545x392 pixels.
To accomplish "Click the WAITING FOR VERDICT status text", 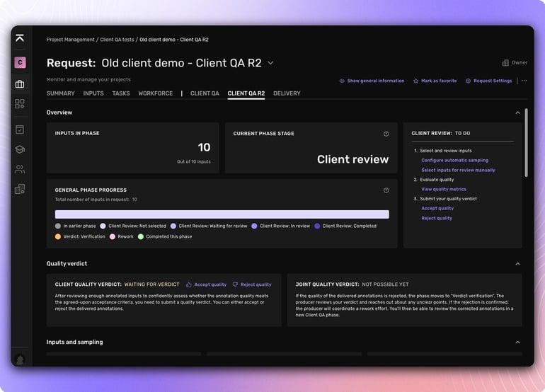I will [x=152, y=284].
